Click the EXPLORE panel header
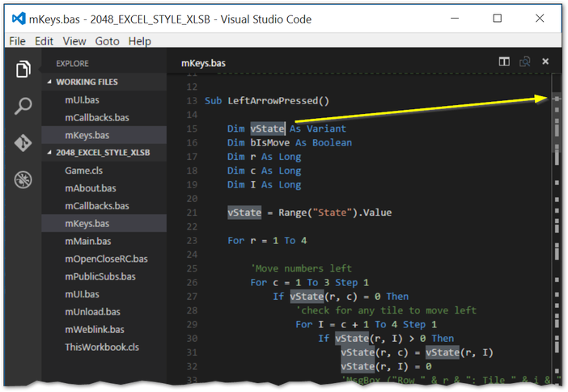 point(72,64)
